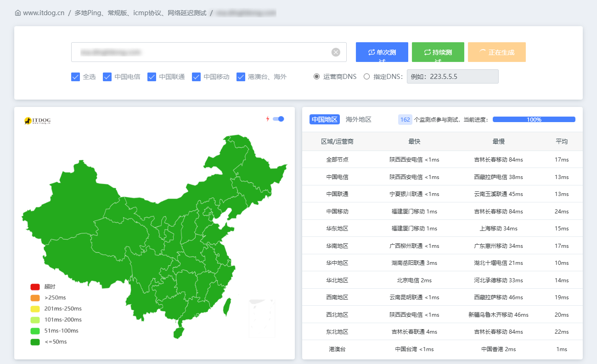Uncheck the 全选 checkbox

click(x=76, y=77)
